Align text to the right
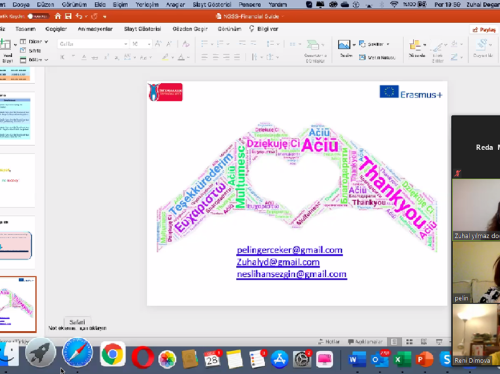 click(226, 57)
